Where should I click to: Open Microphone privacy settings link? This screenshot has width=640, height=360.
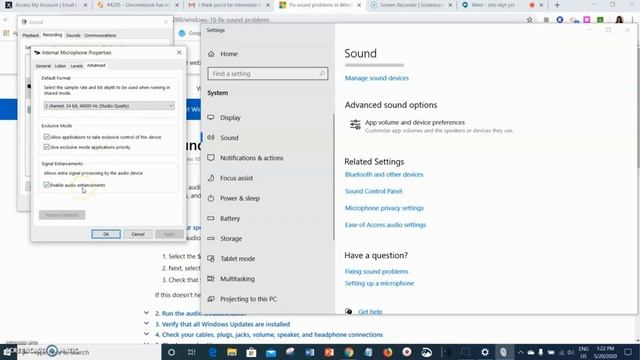384,208
